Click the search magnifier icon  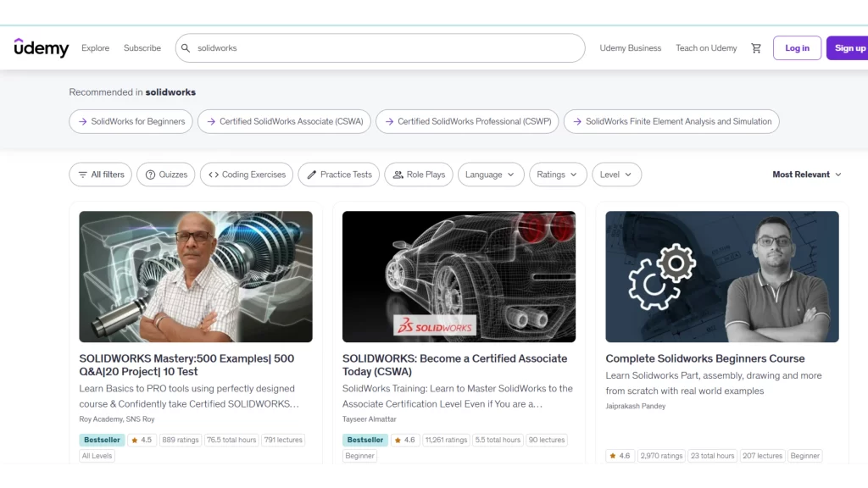[186, 48]
